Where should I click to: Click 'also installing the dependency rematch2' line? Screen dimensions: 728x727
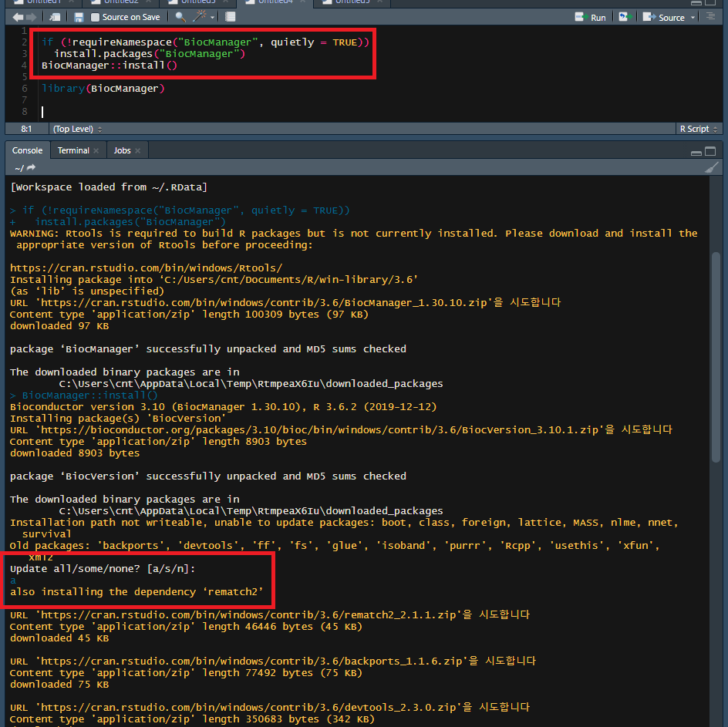click(x=136, y=592)
